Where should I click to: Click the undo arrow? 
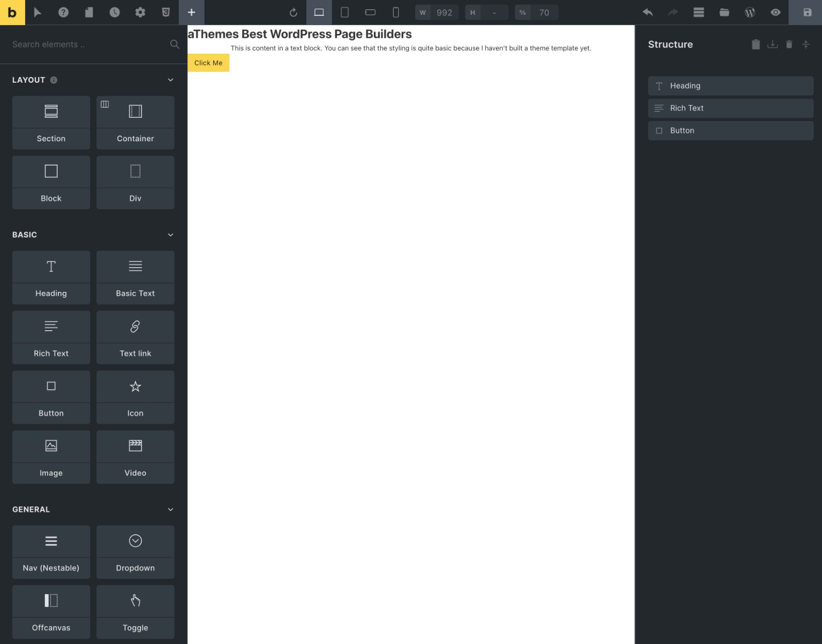pyautogui.click(x=647, y=12)
